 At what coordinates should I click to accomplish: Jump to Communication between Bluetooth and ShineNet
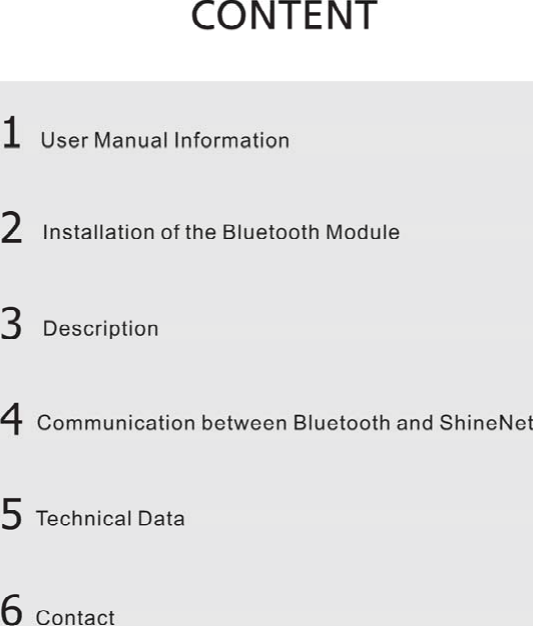point(285,423)
